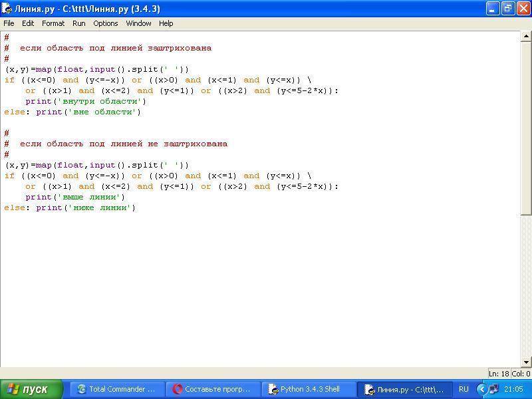Click the network tray icon
532x399 pixels.
pos(493,389)
